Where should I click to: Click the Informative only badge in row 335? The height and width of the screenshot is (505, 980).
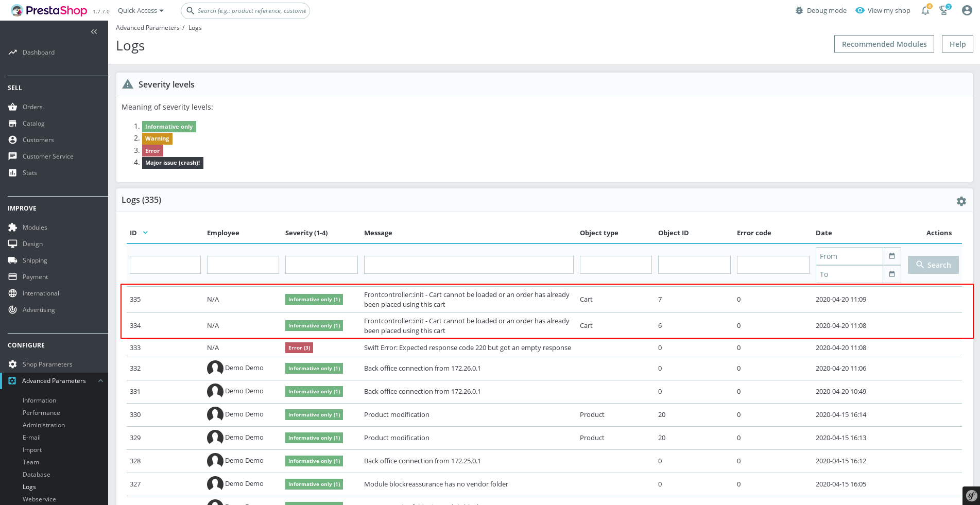[314, 300]
